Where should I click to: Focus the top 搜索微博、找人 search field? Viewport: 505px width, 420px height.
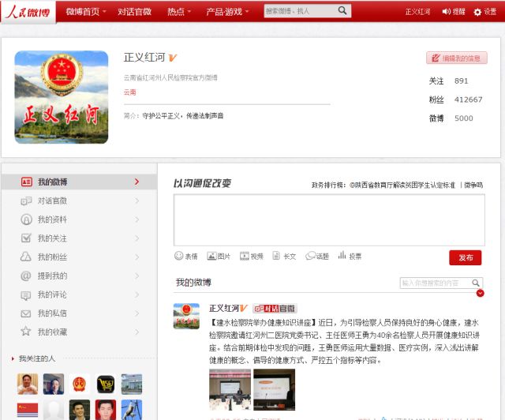click(x=301, y=11)
